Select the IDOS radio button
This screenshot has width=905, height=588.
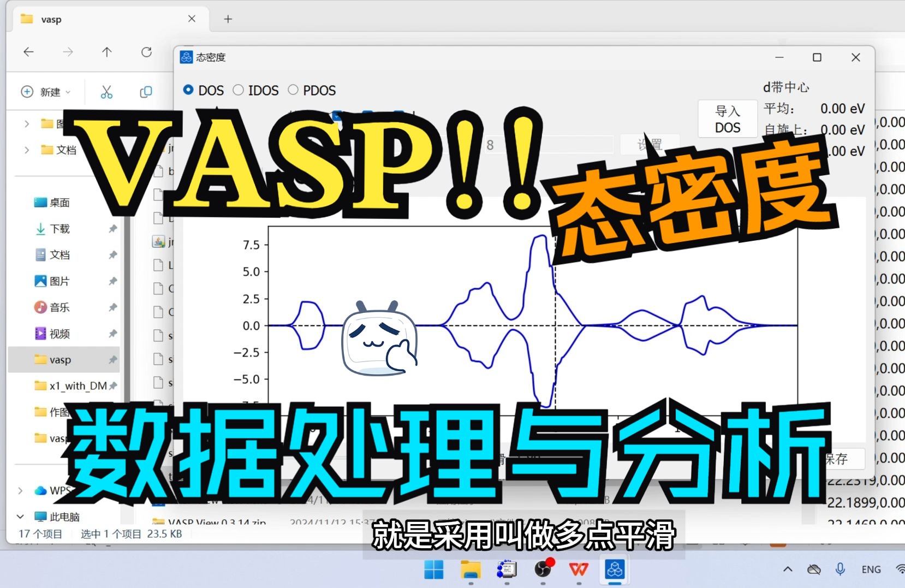pyautogui.click(x=237, y=90)
